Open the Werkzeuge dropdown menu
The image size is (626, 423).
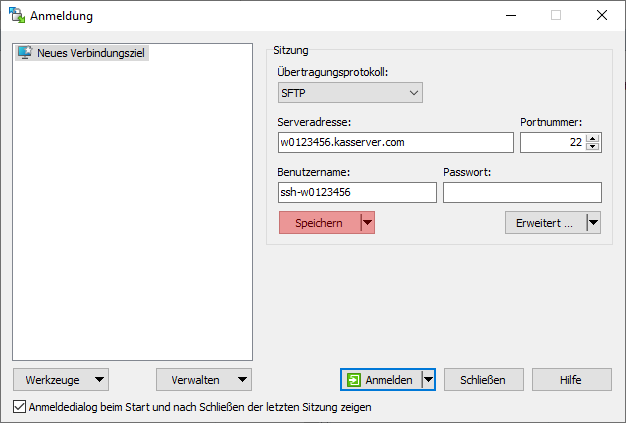click(61, 380)
